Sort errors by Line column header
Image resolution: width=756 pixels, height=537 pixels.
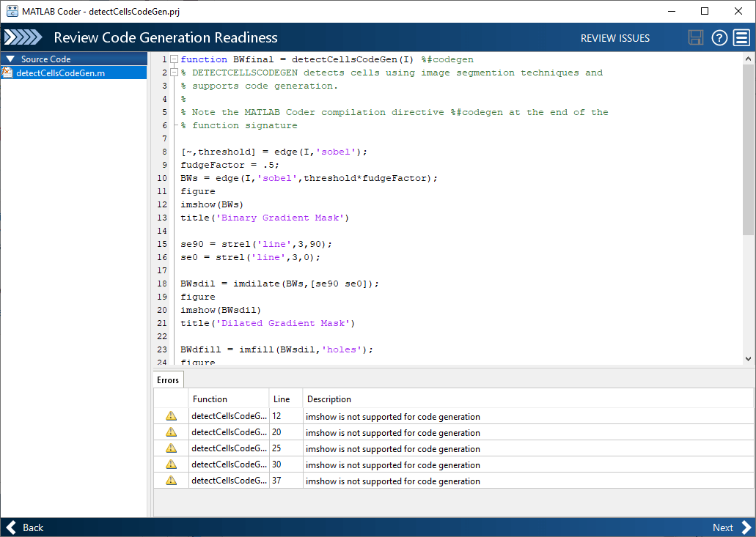[282, 399]
